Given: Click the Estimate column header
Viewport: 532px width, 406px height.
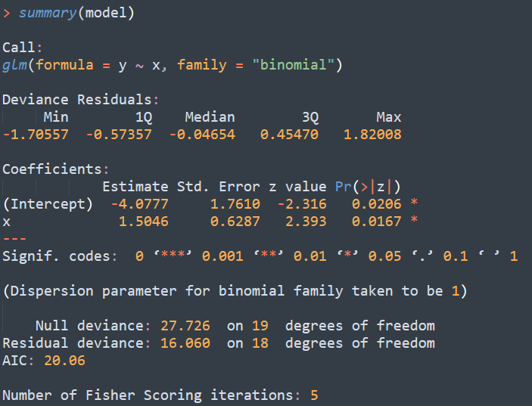Looking at the screenshot, I should tap(135, 187).
